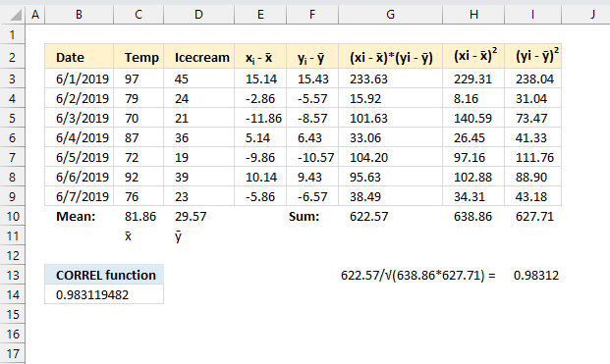Image resolution: width=610 pixels, height=364 pixels.
Task: Select cell with value -11.86
Action: pos(260,118)
